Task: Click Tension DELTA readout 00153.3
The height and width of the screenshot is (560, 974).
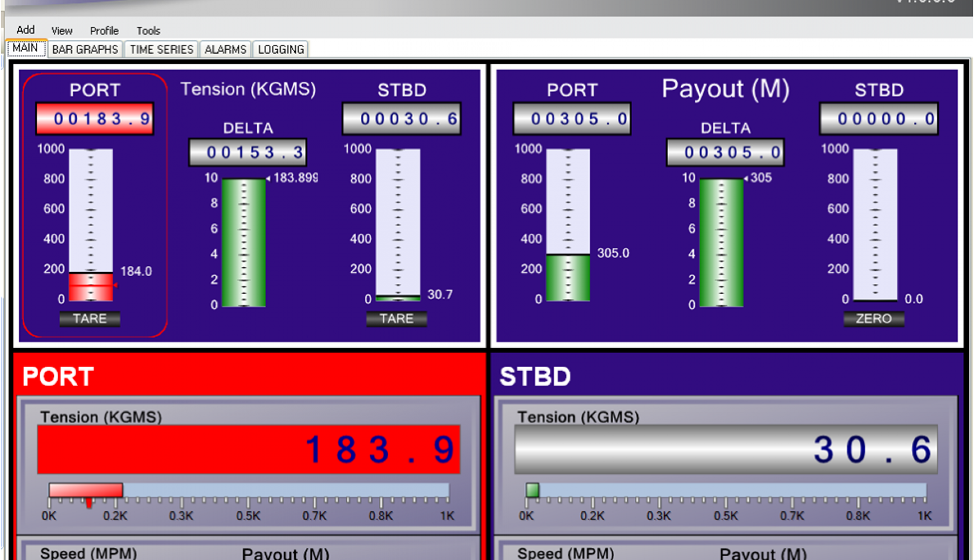Action: pyautogui.click(x=248, y=152)
